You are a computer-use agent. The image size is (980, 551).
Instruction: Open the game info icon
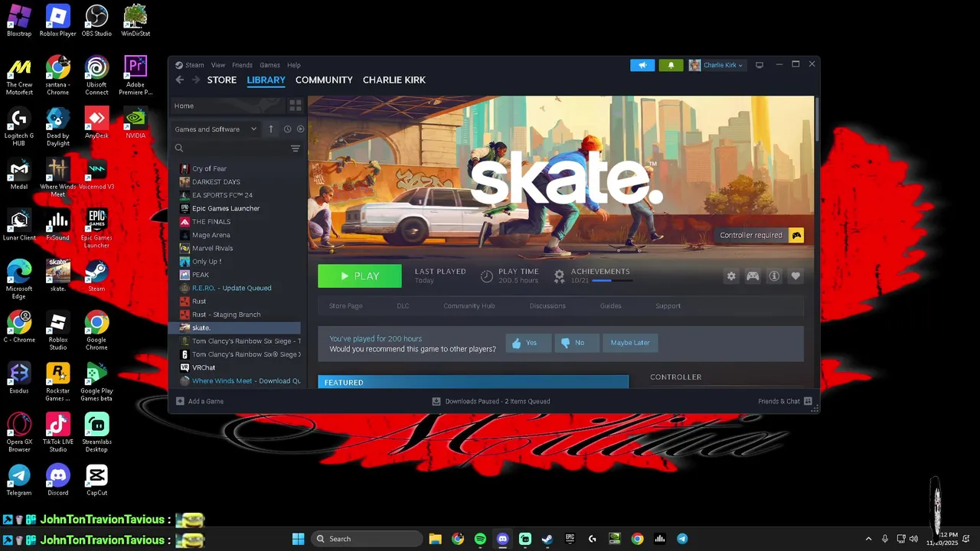click(774, 276)
